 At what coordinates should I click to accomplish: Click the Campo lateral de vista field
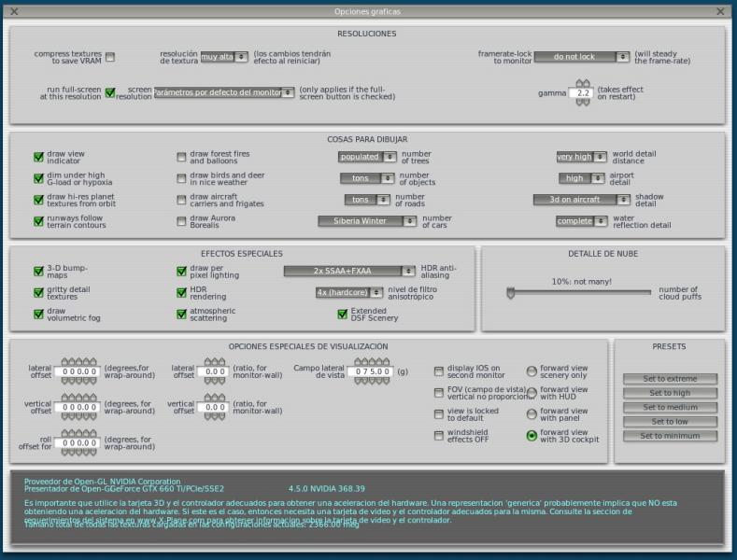[x=373, y=371]
